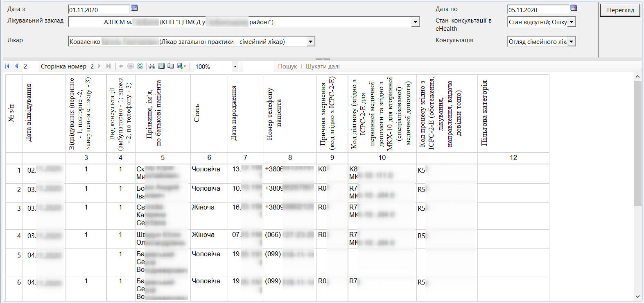Expand 'Стан консультації в eHealth' dropdown
This screenshot has height=303, width=644.
pyautogui.click(x=572, y=22)
